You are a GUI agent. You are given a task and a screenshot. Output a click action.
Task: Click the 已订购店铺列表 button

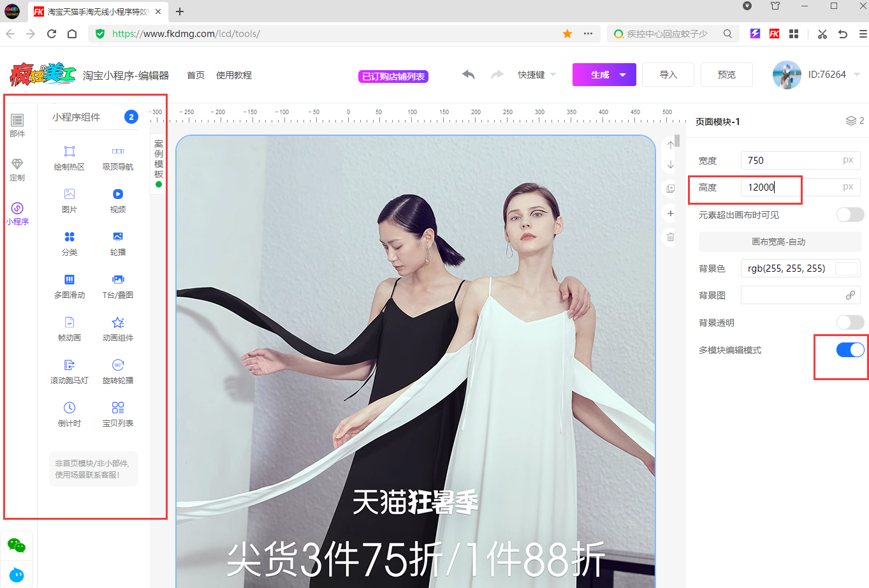(x=393, y=77)
